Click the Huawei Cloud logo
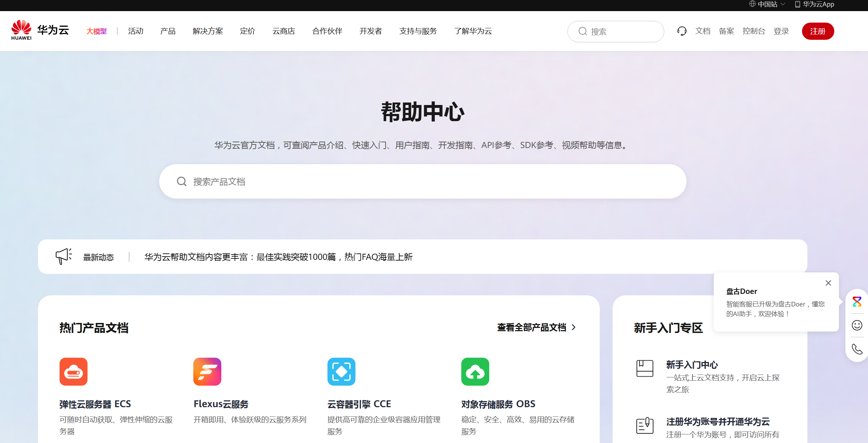Viewport: 868px width, 443px height. coord(39,30)
